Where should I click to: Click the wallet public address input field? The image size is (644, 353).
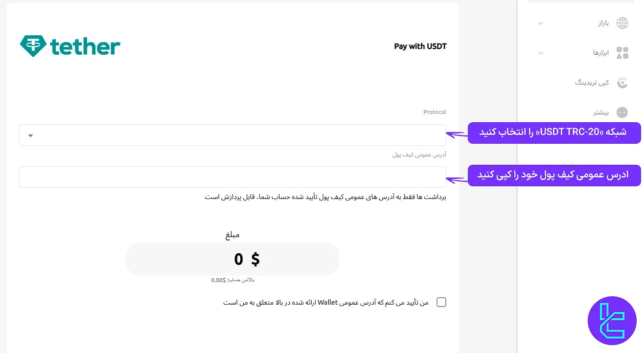(x=232, y=176)
